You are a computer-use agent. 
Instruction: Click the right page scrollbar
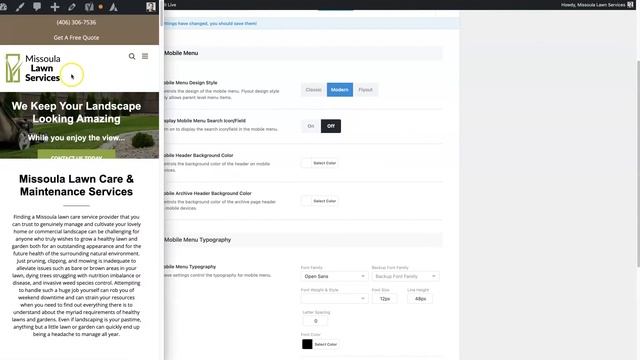638,163
